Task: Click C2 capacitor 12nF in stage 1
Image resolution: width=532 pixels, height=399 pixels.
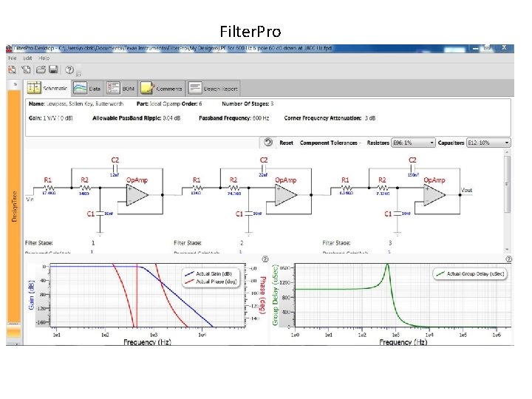Action: click(x=115, y=167)
